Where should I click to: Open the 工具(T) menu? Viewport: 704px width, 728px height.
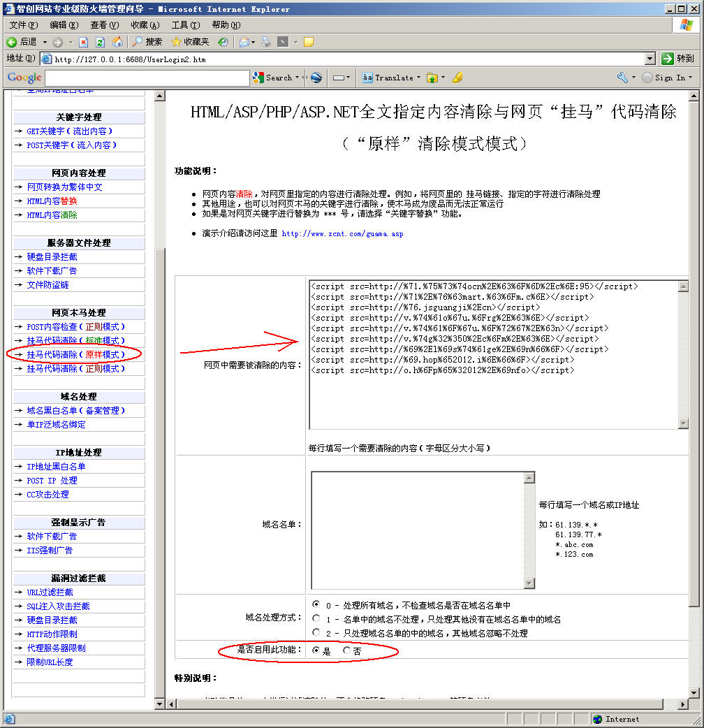pyautogui.click(x=185, y=25)
